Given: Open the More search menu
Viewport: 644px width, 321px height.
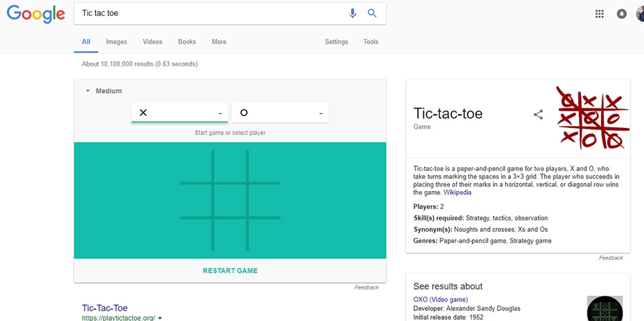Looking at the screenshot, I should pyautogui.click(x=219, y=42).
